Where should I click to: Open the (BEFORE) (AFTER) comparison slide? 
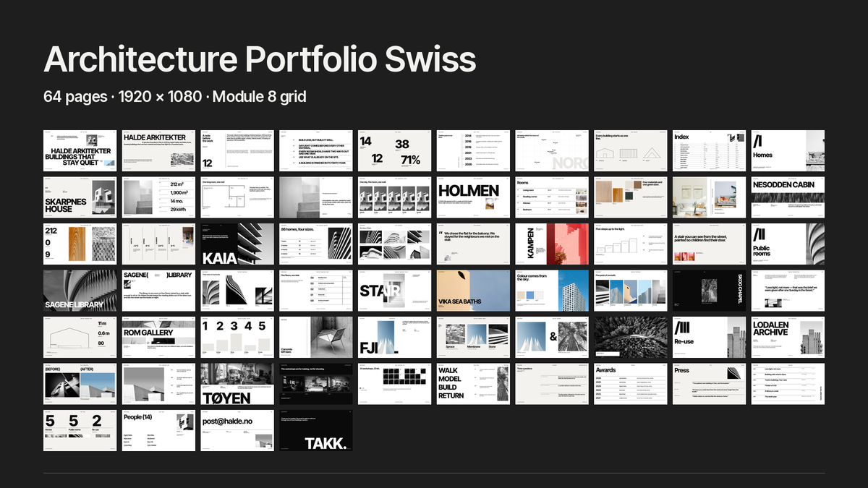tap(80, 384)
